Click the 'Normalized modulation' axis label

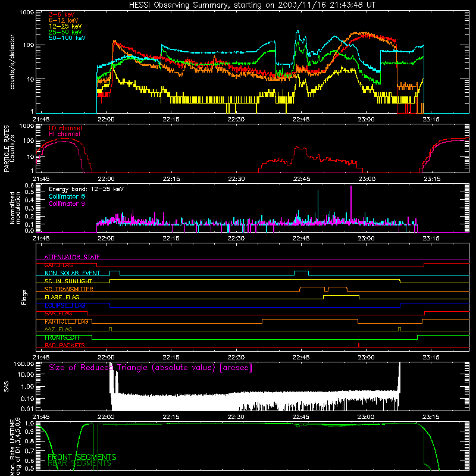[15, 208]
